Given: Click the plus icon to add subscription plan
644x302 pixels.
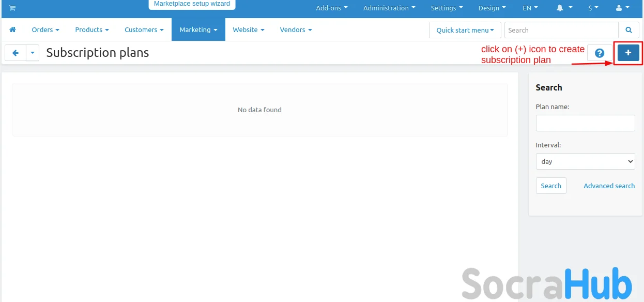Looking at the screenshot, I should pyautogui.click(x=628, y=53).
